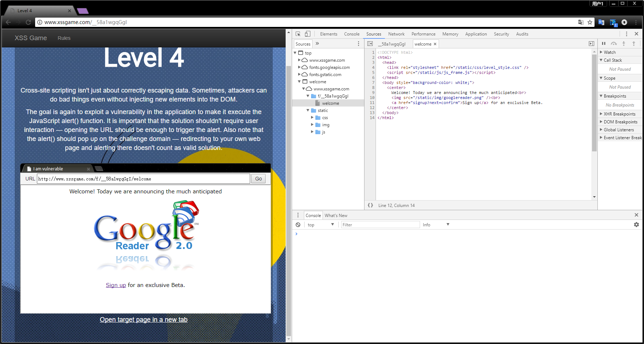The image size is (644, 344).
Task: Switch to the Network tab
Action: [396, 34]
